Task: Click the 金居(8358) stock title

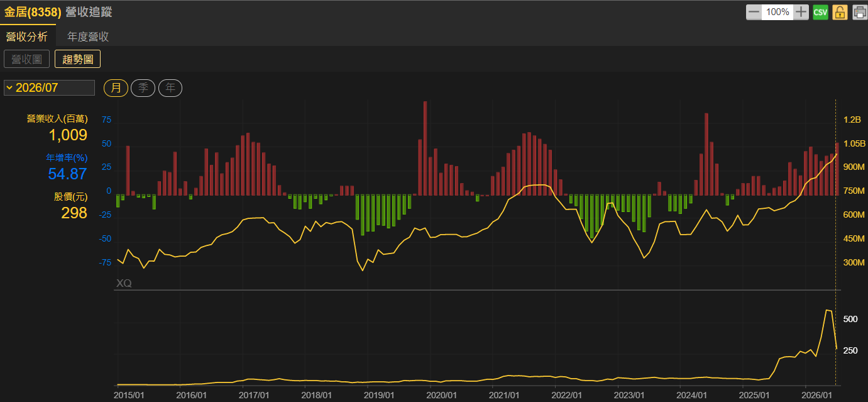Action: click(x=33, y=12)
